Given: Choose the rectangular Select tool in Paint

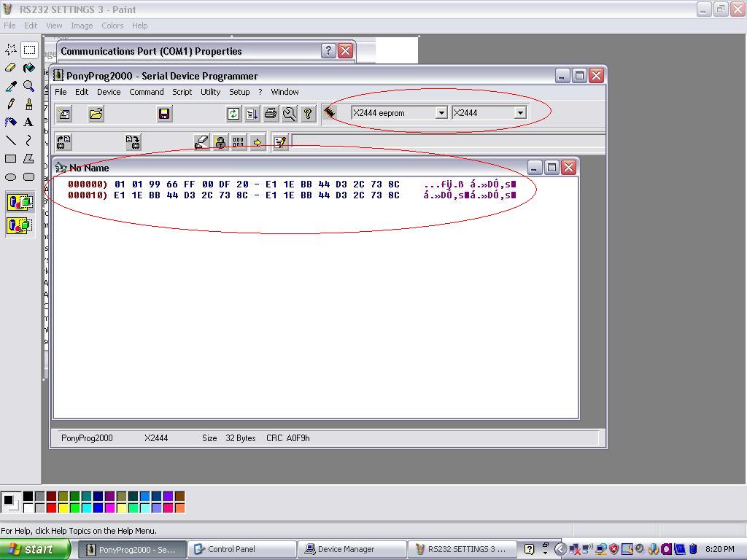Looking at the screenshot, I should (x=29, y=49).
